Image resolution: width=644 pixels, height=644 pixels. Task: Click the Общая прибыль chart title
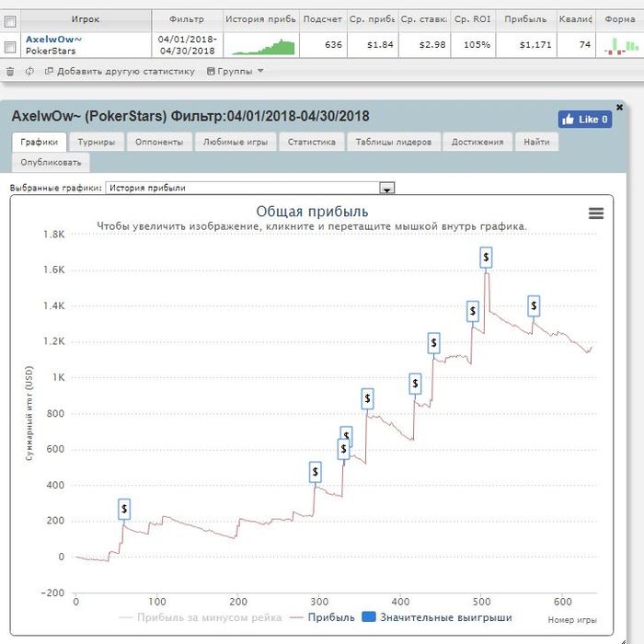(x=312, y=212)
